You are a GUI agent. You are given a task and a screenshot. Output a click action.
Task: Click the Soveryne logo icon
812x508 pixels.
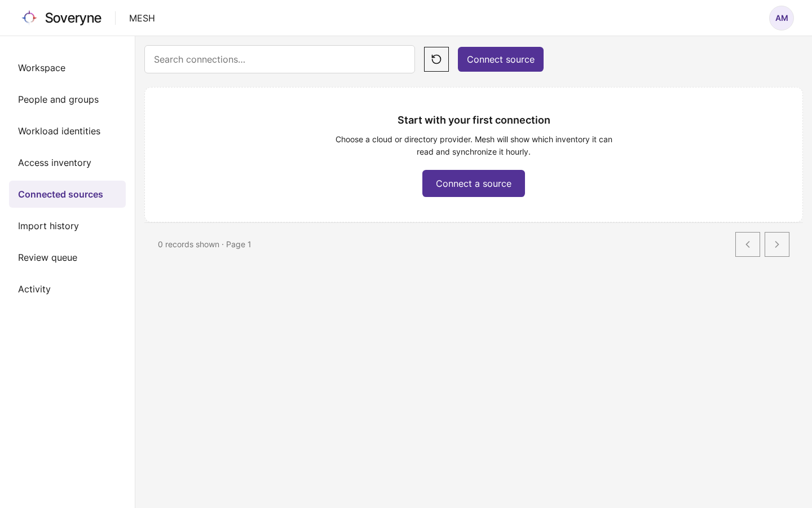tap(29, 17)
